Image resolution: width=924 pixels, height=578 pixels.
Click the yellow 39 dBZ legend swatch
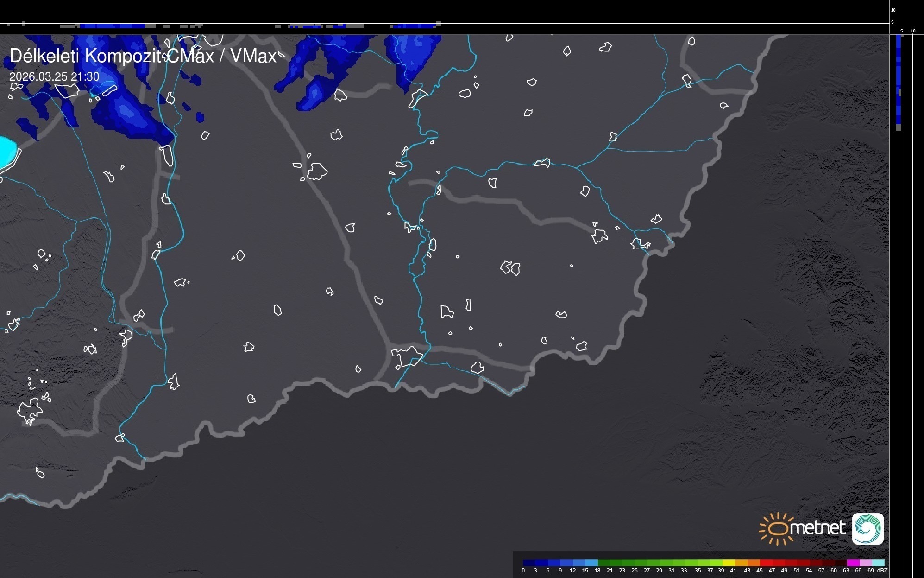coord(729,563)
